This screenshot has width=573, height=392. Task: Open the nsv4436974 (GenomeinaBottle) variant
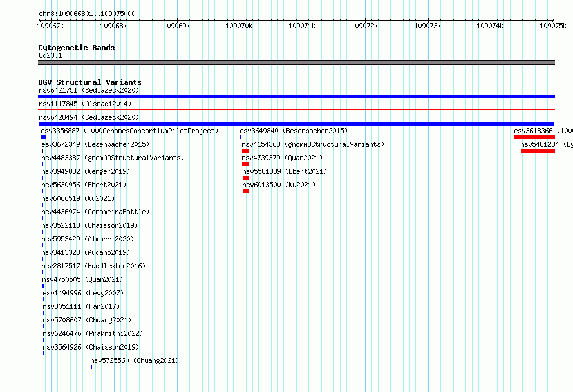coord(95,212)
